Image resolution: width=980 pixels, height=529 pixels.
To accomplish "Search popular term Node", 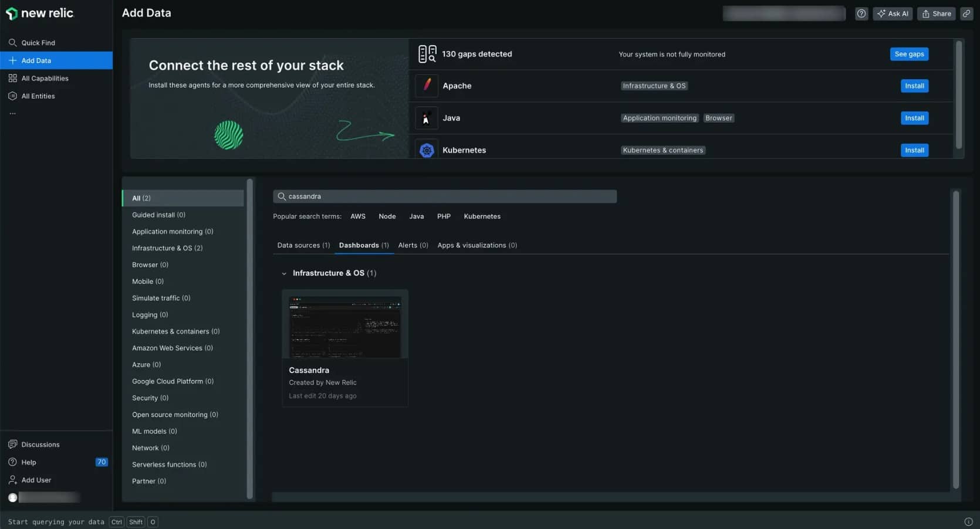I will 387,216.
